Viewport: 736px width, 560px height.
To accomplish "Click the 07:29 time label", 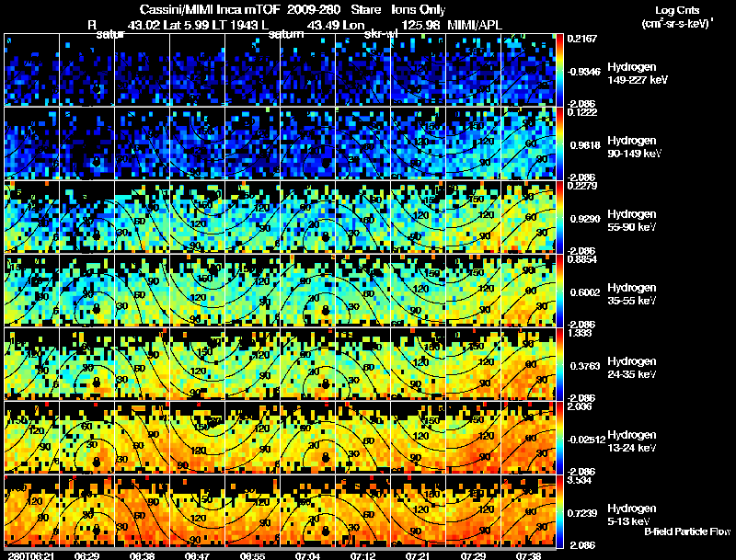I will coord(473,555).
